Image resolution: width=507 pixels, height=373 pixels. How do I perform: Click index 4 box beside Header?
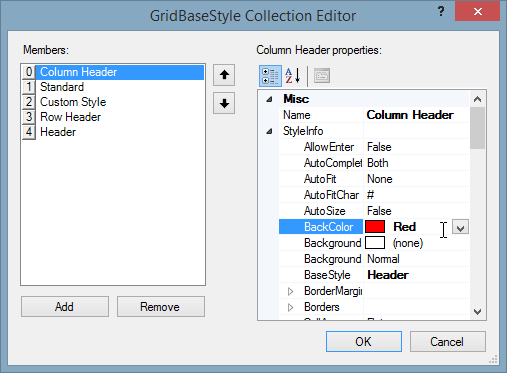[x=29, y=132]
